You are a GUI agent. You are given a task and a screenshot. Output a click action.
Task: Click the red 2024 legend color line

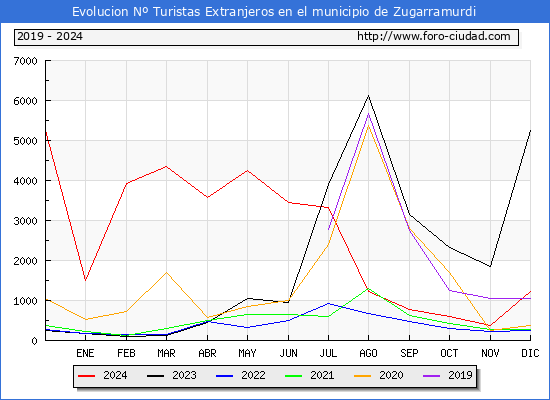point(86,376)
